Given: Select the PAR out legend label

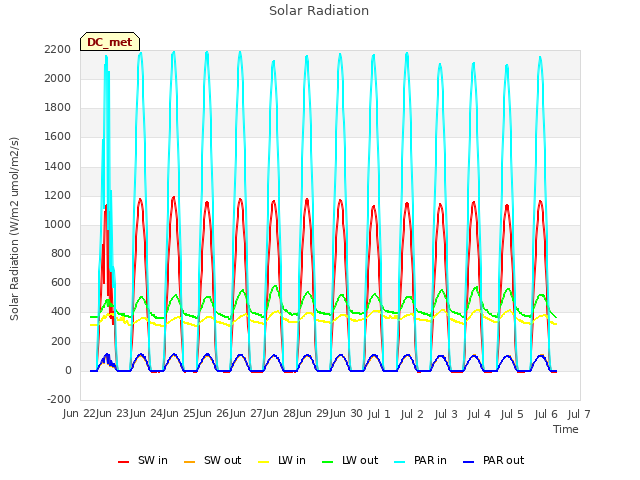Looking at the screenshot, I should [503, 460].
